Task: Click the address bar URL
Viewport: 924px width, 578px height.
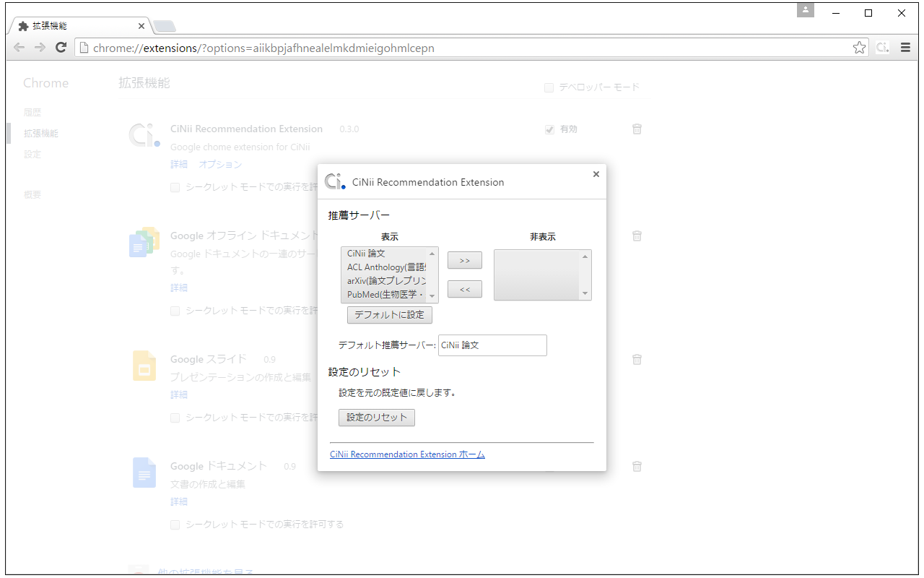Action: [263, 48]
